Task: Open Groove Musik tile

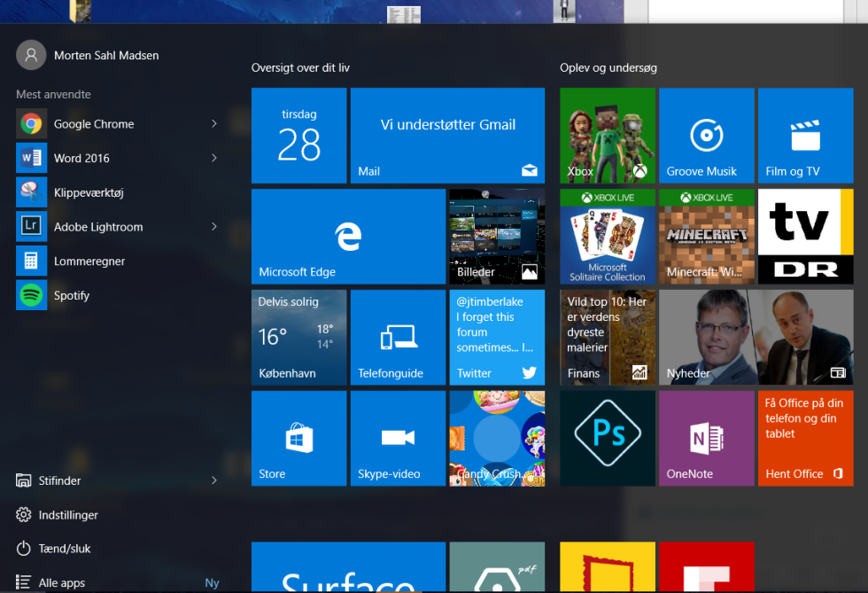Action: point(706,135)
